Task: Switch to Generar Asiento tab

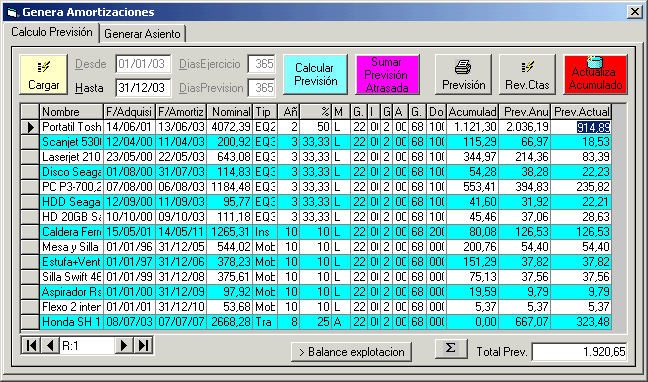Action: [x=142, y=34]
